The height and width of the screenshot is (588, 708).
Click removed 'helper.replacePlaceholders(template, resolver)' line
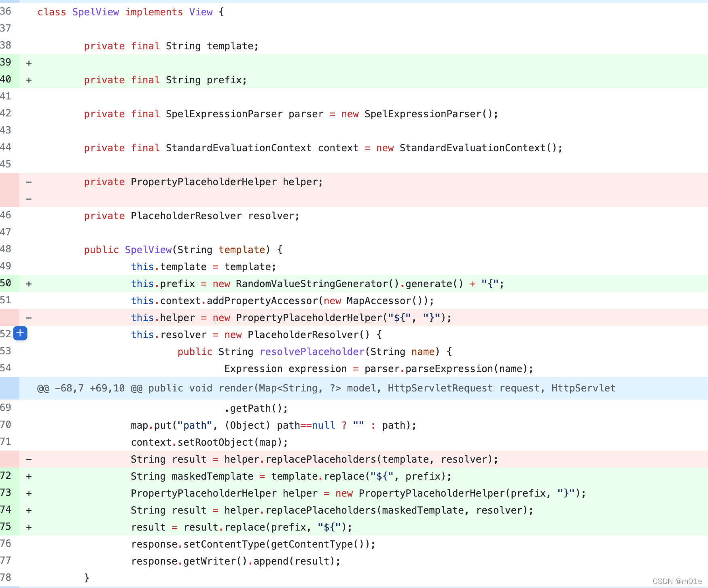tap(314, 459)
